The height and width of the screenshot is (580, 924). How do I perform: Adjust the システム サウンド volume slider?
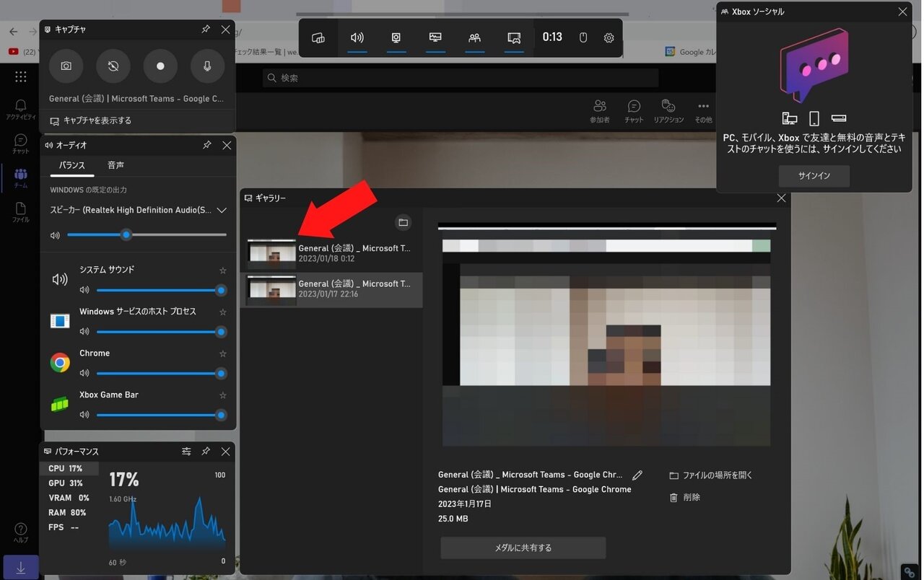pyautogui.click(x=161, y=290)
